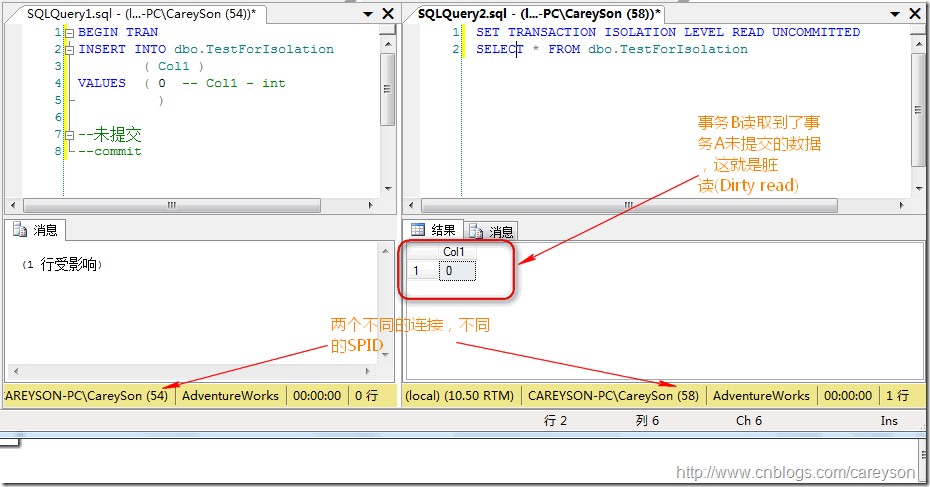Click the cell containing value 0
Image resolution: width=930 pixels, height=487 pixels.
[x=456, y=270]
